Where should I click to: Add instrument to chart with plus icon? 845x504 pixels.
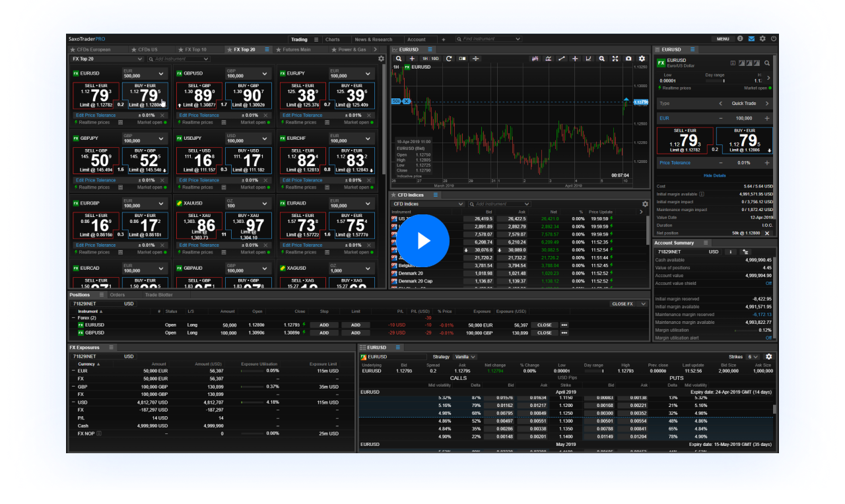coord(413,59)
